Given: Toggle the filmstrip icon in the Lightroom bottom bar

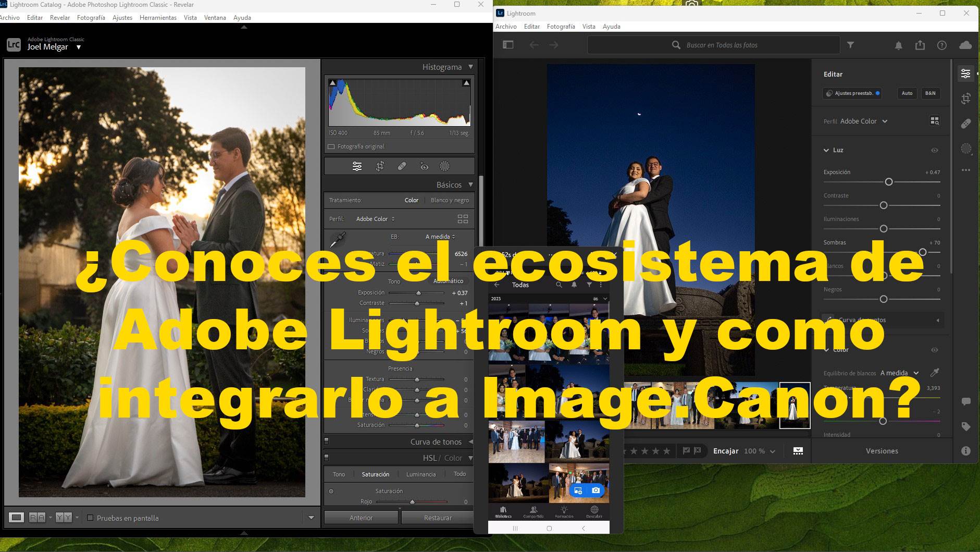Looking at the screenshot, I should [x=798, y=451].
